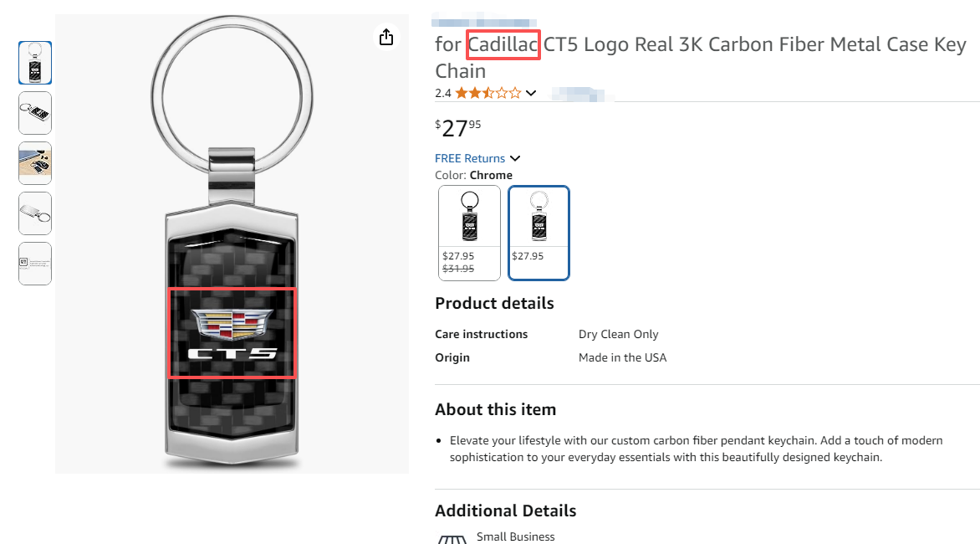
Task: Click the 2.4 rating number
Action: (443, 93)
